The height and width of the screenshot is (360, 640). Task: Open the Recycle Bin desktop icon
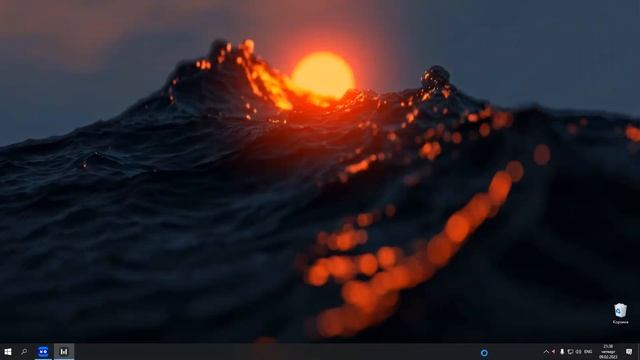(620, 313)
